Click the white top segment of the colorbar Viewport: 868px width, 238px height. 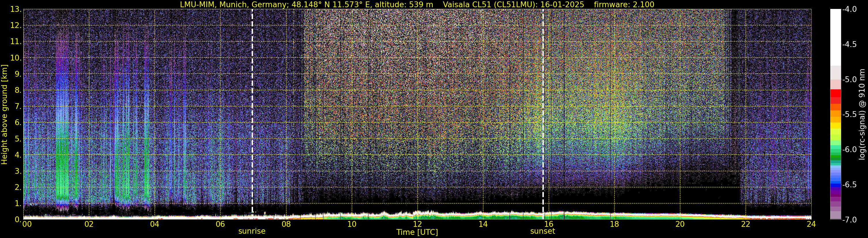(x=836, y=37)
